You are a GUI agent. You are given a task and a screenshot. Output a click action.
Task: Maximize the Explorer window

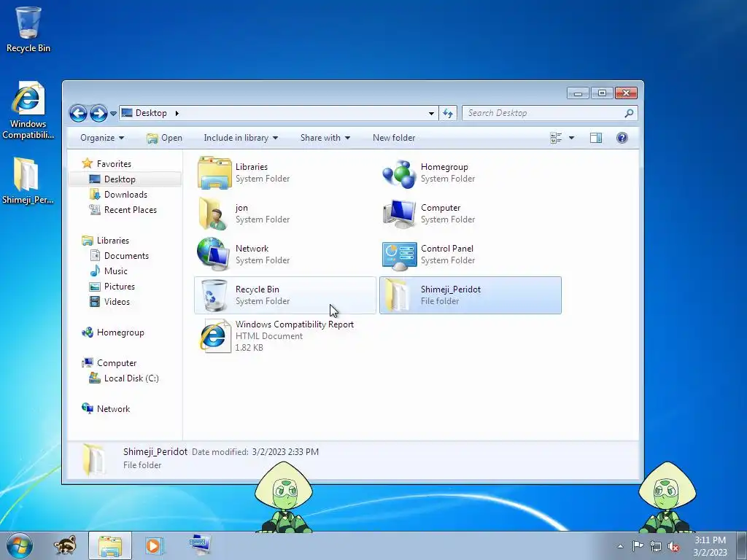tap(602, 93)
